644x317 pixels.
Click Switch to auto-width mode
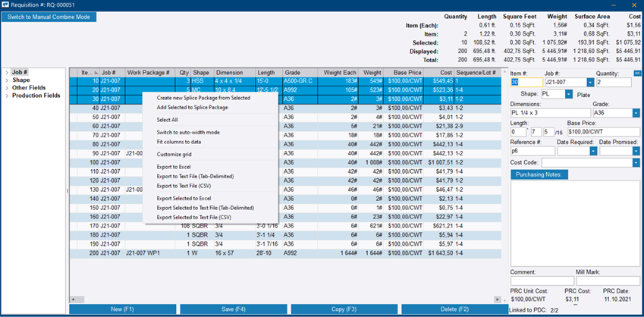187,132
